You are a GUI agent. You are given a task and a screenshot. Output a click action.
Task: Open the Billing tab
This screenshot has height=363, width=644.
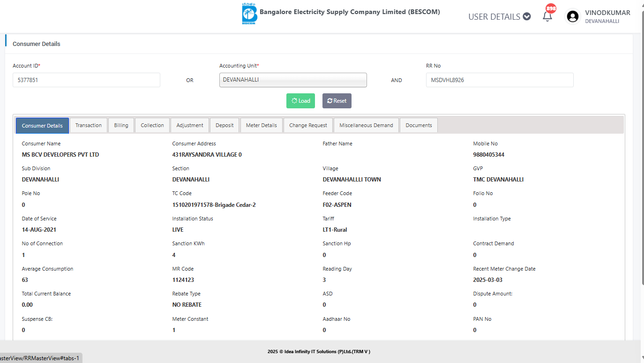pos(121,125)
